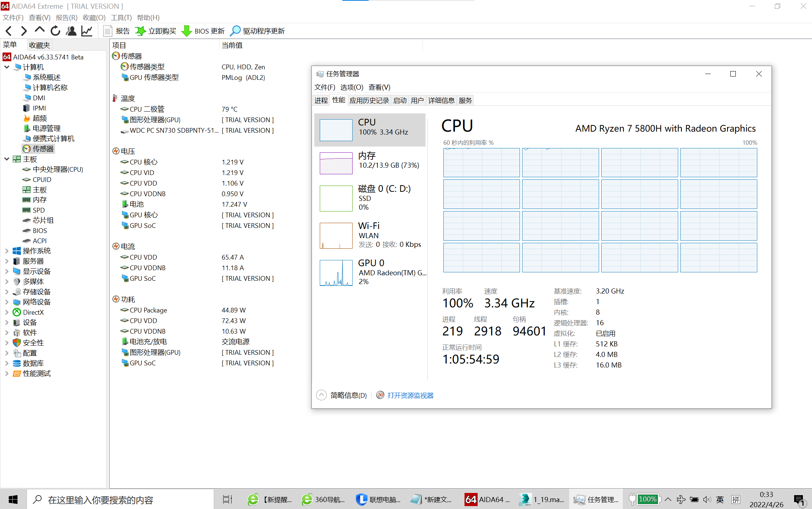Open the 工具(T) menu in AIDA64
The height and width of the screenshot is (509, 812).
(x=121, y=18)
